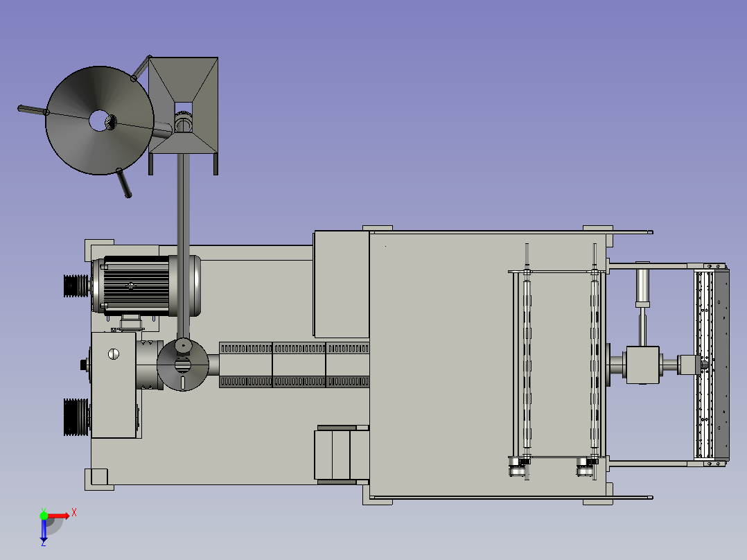Pick the lower belt pulley on the gearbox
This screenshot has width=747, height=560.
click(76, 417)
